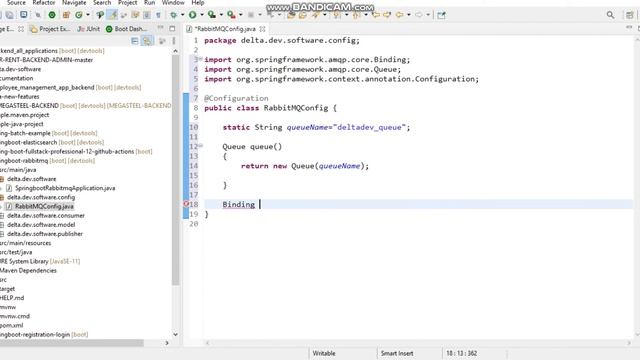Click the explorer horizontal scroll right arrow
The height and width of the screenshot is (360, 640).
coord(167,343)
